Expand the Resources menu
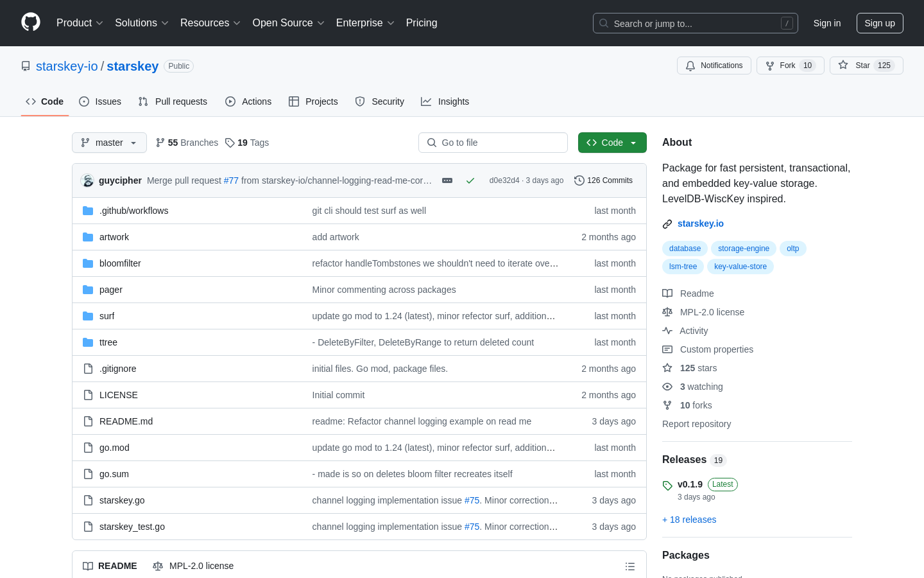The image size is (924, 578). 210,23
